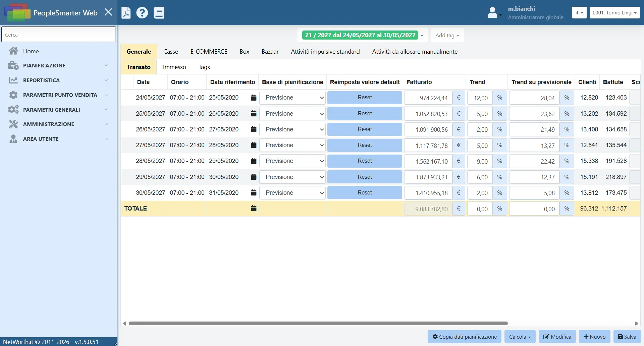644x346 pixels.
Task: Click Reset for 28/05/2027 row
Action: (365, 161)
